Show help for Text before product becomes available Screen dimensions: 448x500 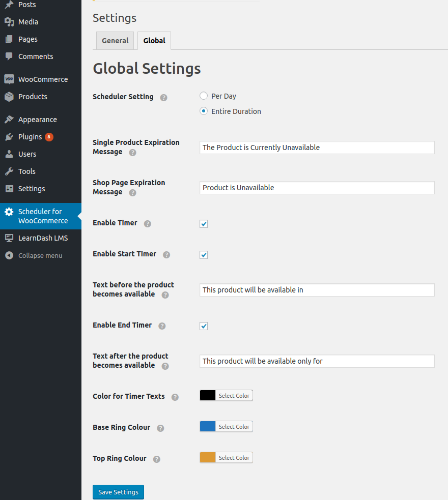(x=165, y=295)
